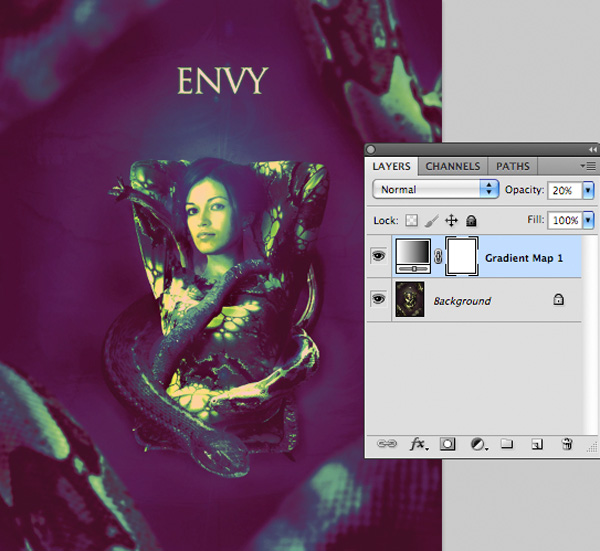The width and height of the screenshot is (600, 551).
Task: Lock position move icon
Action: (x=452, y=221)
